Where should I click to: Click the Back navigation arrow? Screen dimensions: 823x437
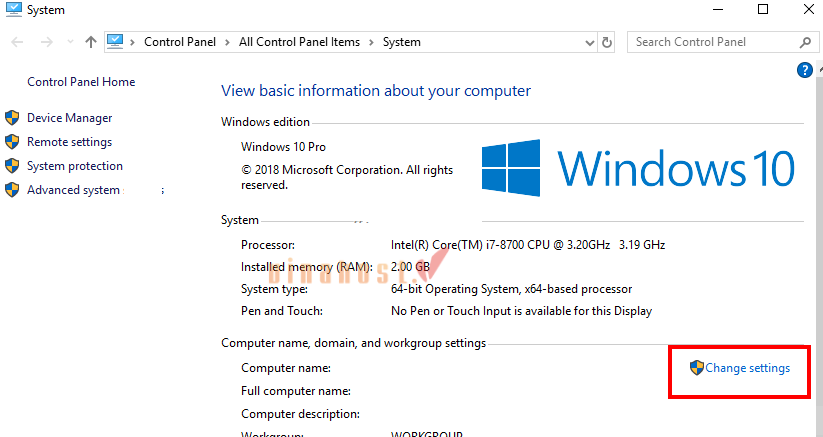coord(17,42)
